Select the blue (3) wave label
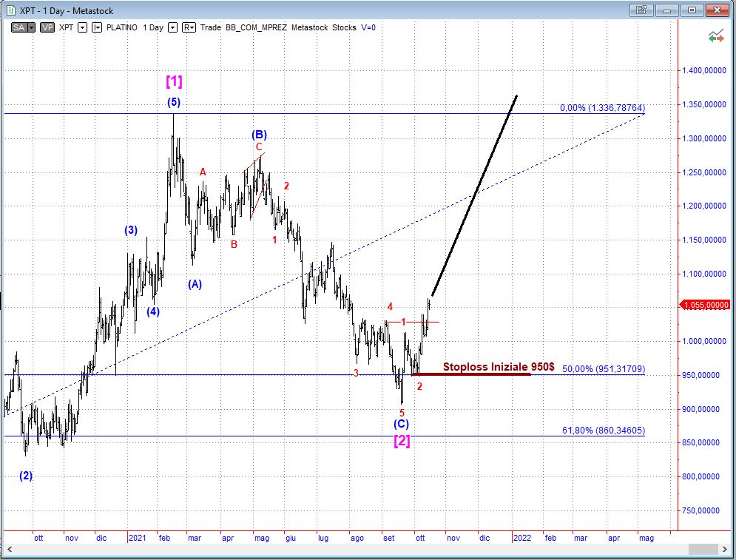Screen dimensions: 736x560 click(x=131, y=230)
